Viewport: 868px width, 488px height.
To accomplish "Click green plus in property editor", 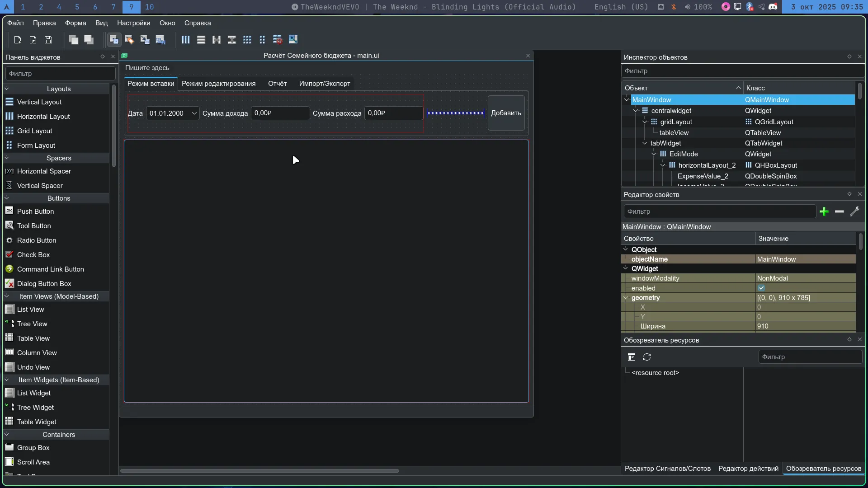I will pos(824,211).
